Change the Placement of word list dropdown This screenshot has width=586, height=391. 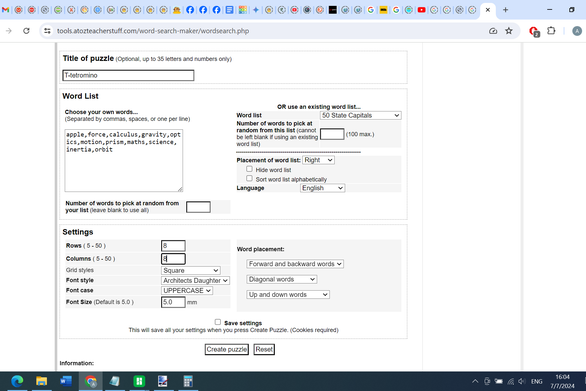318,160
